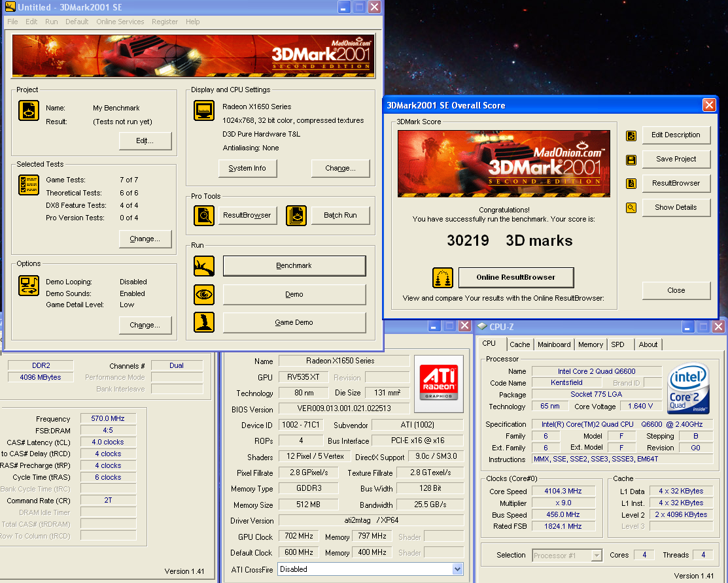Click the 3DMark2001 banner in score dialog

coord(504,163)
